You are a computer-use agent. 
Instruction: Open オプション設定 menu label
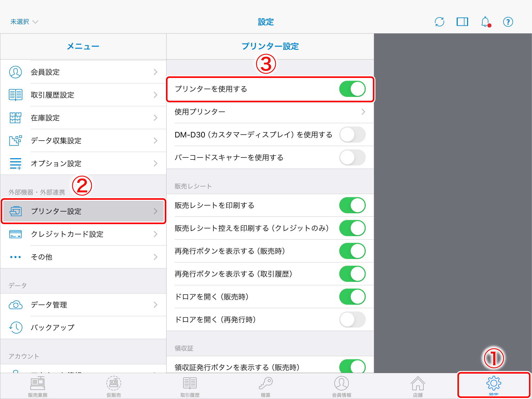click(x=56, y=163)
